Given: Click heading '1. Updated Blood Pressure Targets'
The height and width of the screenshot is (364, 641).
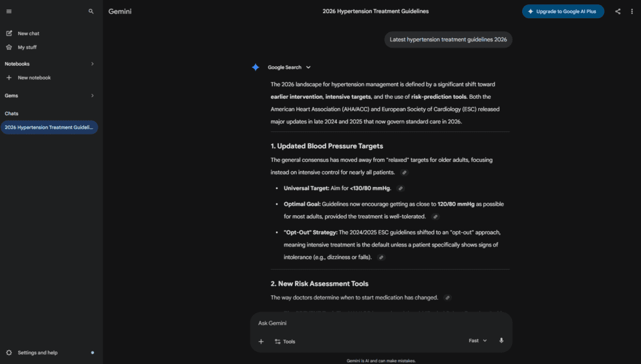Looking at the screenshot, I should 327,146.
